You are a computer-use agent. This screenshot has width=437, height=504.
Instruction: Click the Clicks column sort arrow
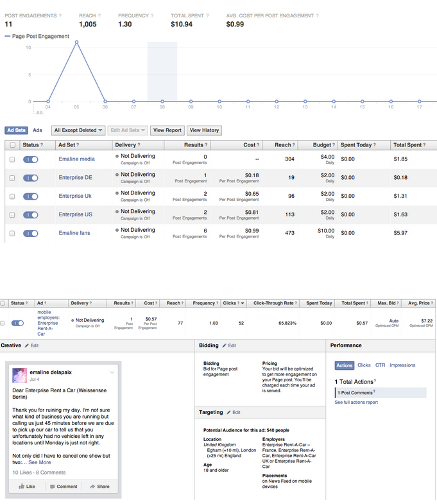[x=243, y=304]
